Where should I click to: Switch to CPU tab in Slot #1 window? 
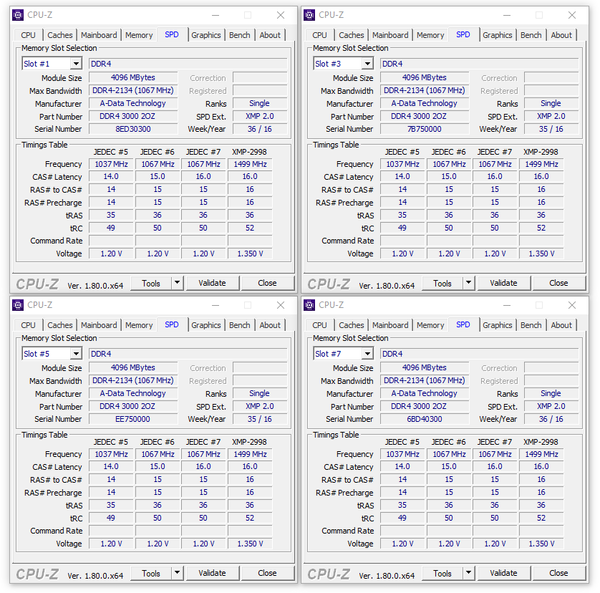pos(28,35)
